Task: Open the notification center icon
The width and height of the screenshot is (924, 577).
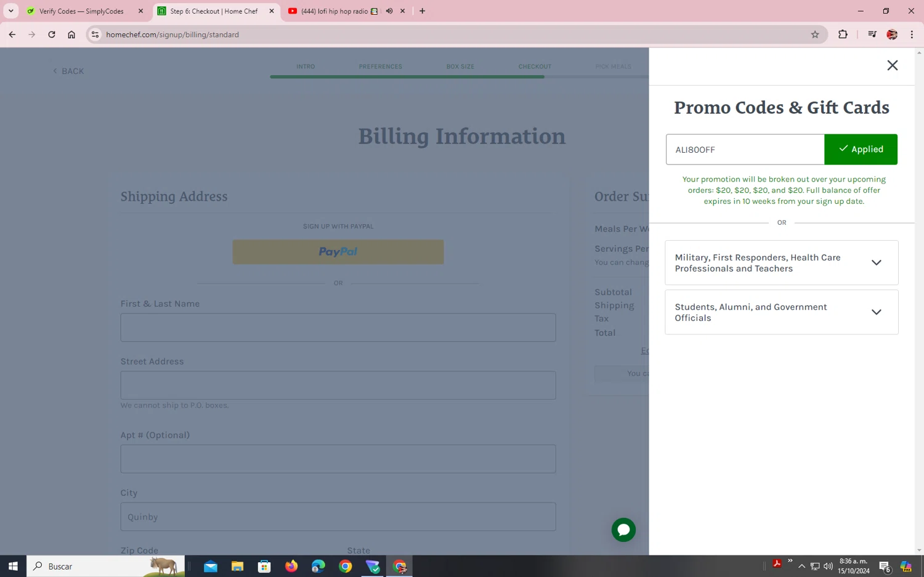Action: point(885,566)
